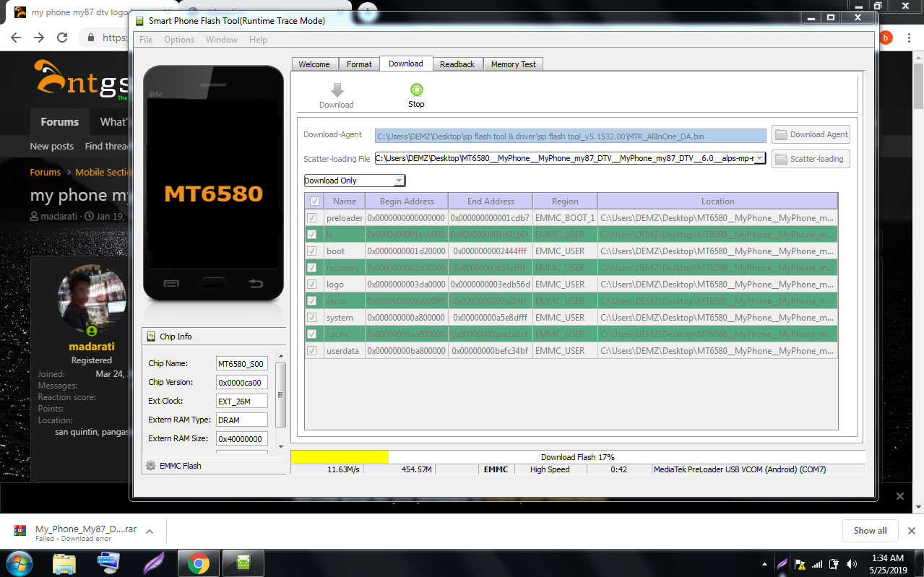This screenshot has height=577, width=924.
Task: Click the EMMC Flash gear icon
Action: (x=150, y=466)
